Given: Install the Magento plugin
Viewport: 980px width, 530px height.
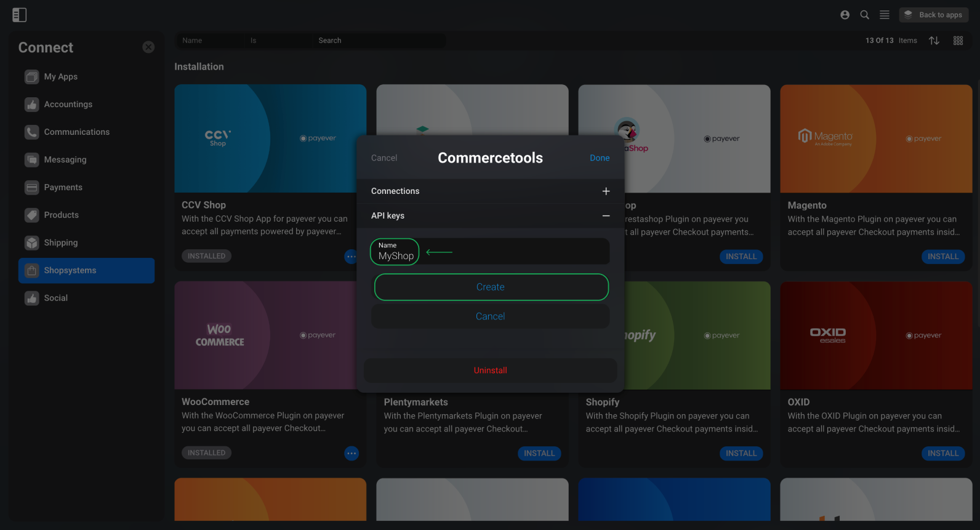Looking at the screenshot, I should [x=943, y=257].
